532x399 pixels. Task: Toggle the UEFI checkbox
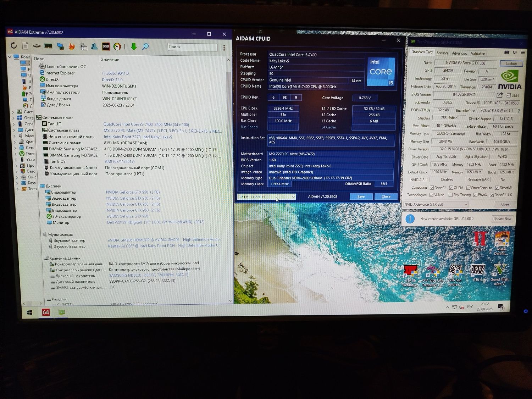pyautogui.click(x=509, y=95)
